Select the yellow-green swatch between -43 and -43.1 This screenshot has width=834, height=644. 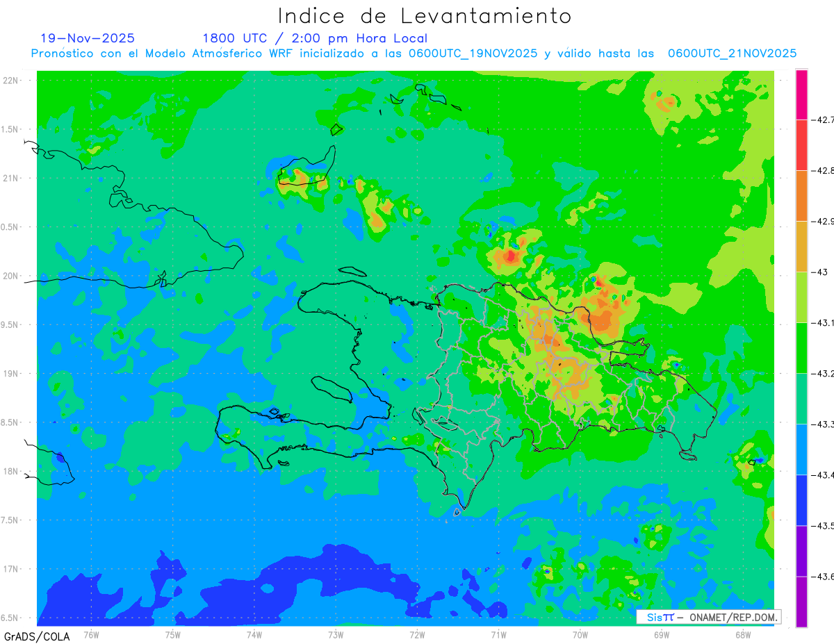(801, 297)
